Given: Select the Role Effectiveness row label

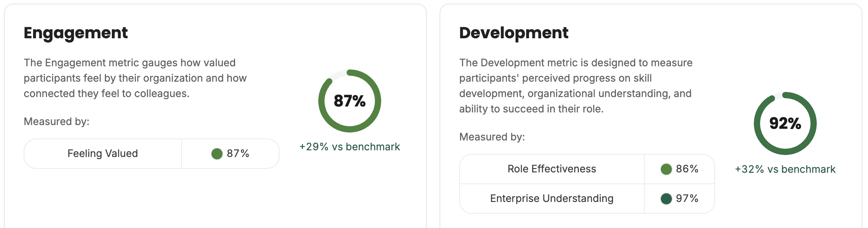Looking at the screenshot, I should (552, 169).
